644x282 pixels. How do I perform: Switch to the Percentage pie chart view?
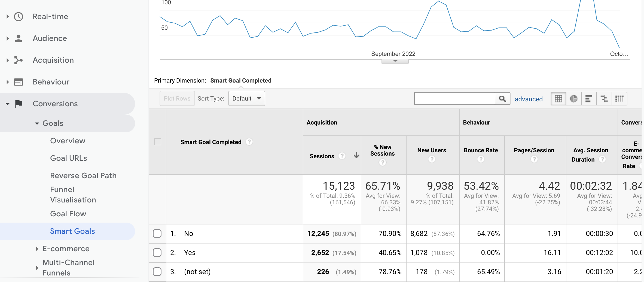574,99
